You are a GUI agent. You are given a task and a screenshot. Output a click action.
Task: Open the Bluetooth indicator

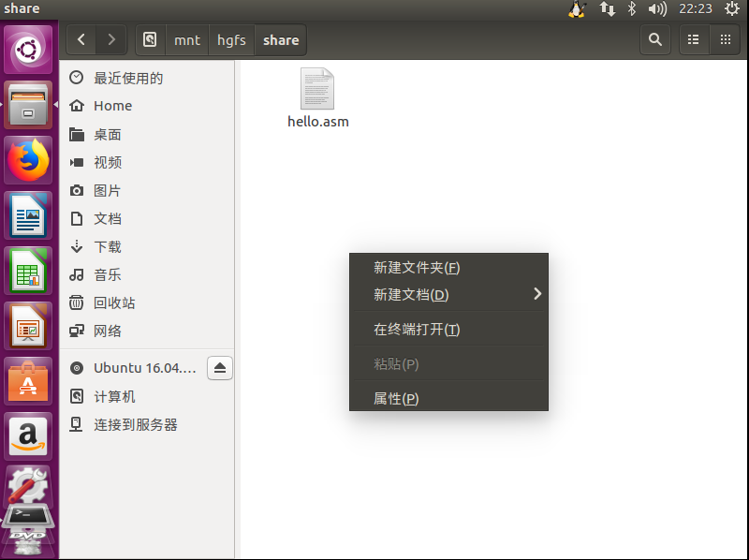631,9
